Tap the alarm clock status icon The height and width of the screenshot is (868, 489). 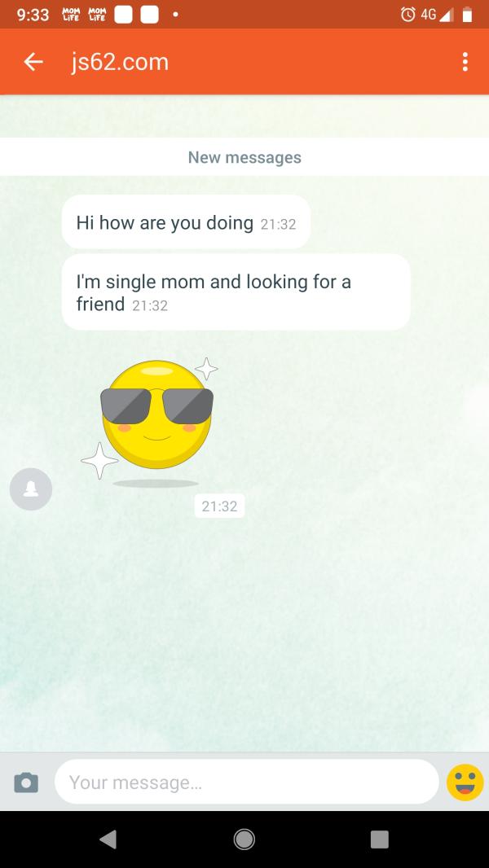[408, 15]
